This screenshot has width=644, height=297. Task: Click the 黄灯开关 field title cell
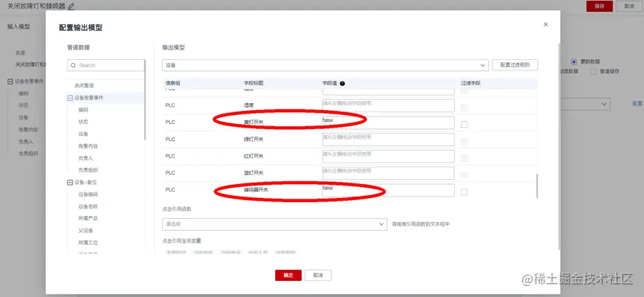pyautogui.click(x=254, y=122)
